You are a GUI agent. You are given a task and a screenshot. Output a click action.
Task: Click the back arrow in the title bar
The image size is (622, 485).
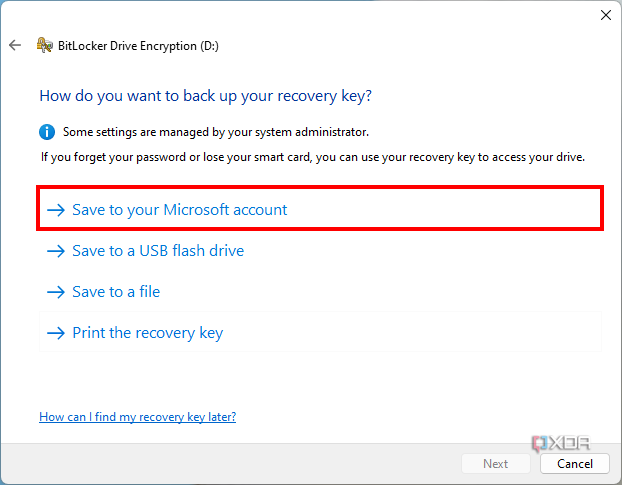click(x=15, y=45)
